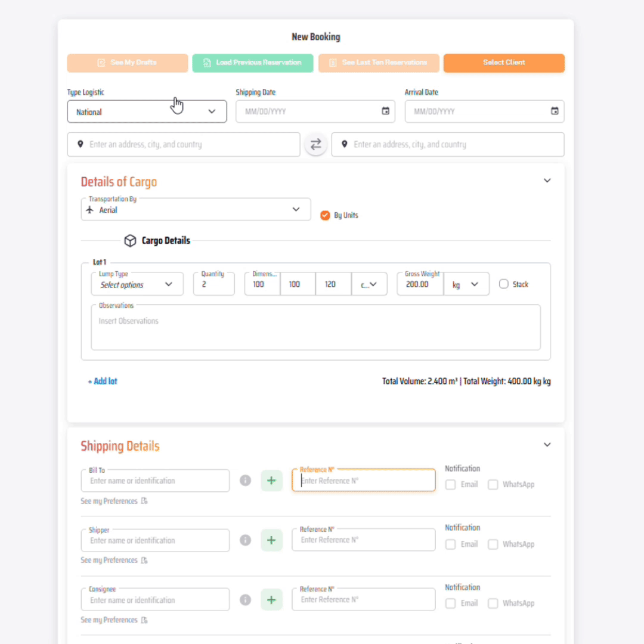Click the Consignee Reference N° field
The height and width of the screenshot is (644, 644).
[364, 599]
